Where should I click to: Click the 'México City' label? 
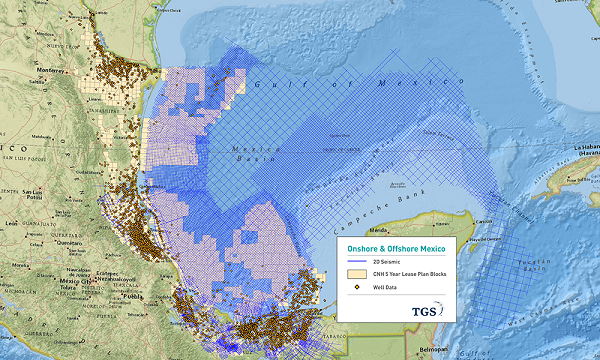(x=75, y=281)
